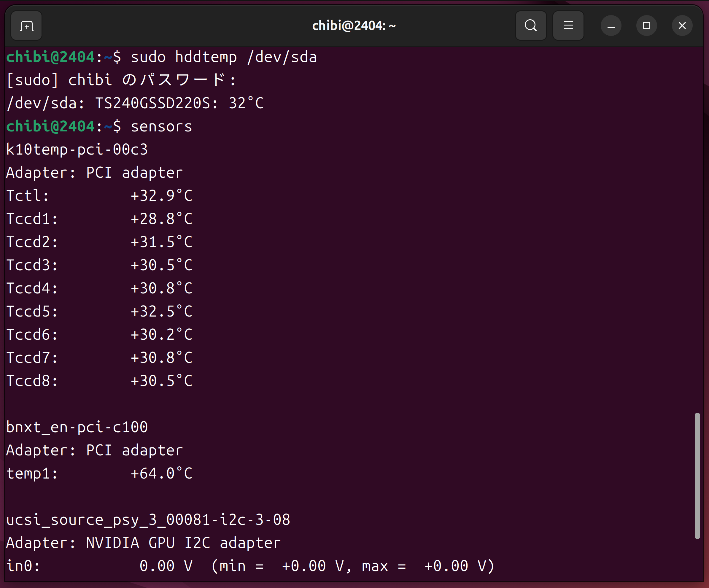Click the 'sensors' command text
The height and width of the screenshot is (588, 709).
(161, 127)
